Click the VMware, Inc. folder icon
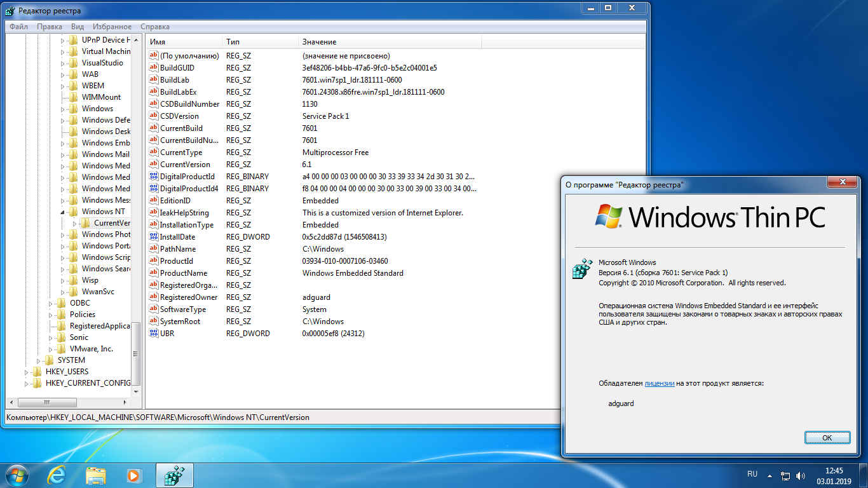 pos(62,349)
